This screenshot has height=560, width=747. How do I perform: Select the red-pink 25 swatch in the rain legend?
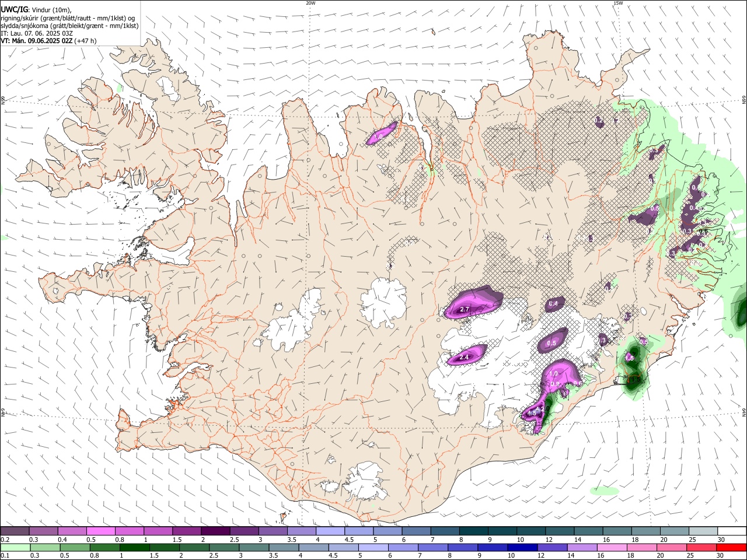coord(702,547)
